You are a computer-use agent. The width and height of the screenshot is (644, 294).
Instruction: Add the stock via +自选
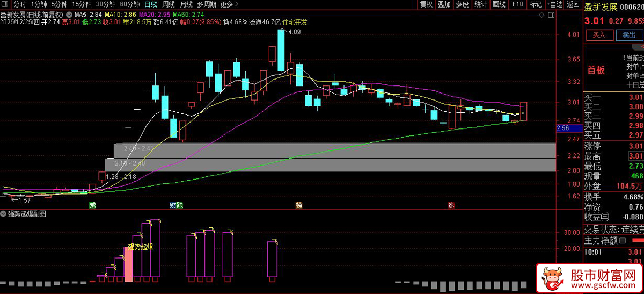(x=555, y=4)
